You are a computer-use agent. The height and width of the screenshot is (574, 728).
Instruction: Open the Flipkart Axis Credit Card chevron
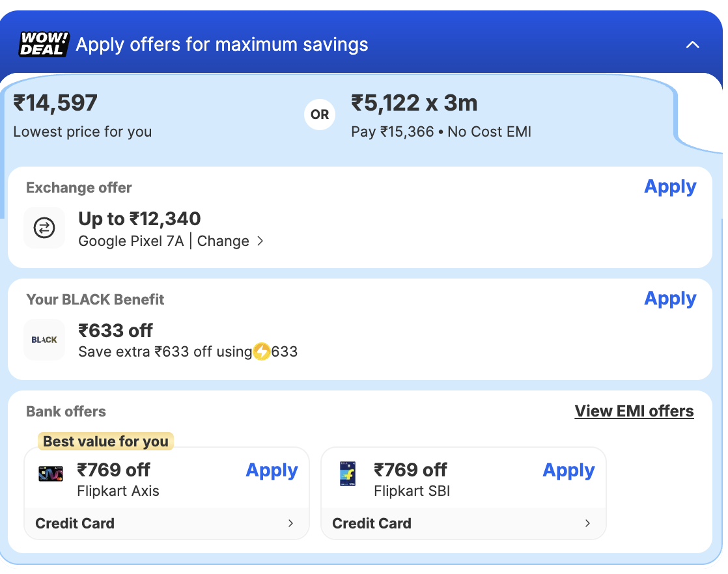(290, 523)
